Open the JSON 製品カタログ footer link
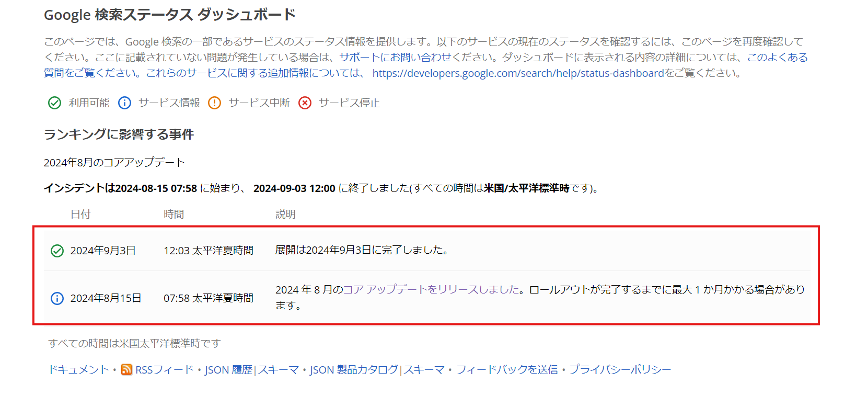The height and width of the screenshot is (395, 868). pos(354,370)
